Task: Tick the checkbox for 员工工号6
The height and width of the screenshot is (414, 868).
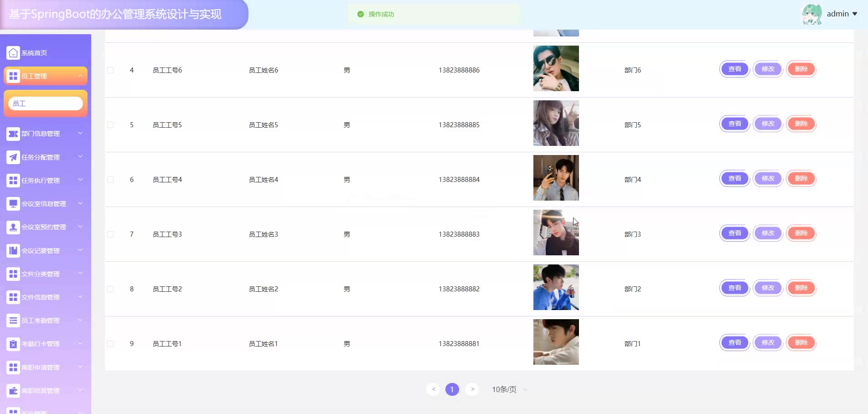Action: point(110,70)
